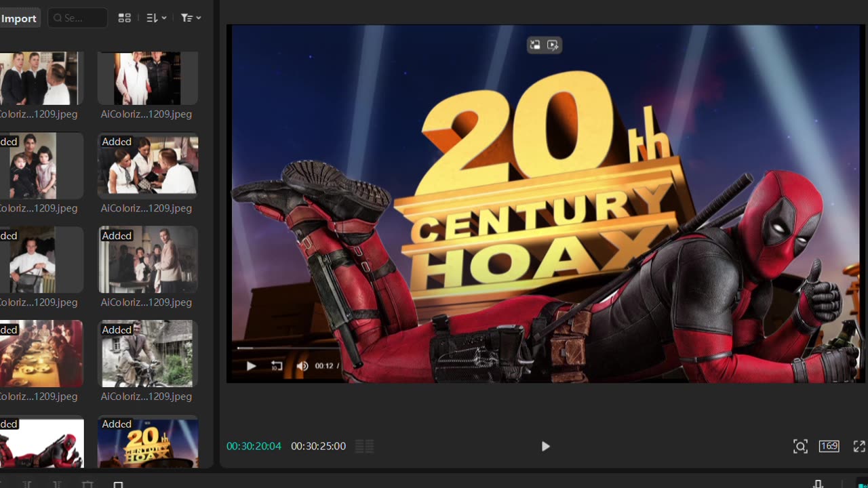Select the Deadpool lying down thumbnail

point(41,442)
